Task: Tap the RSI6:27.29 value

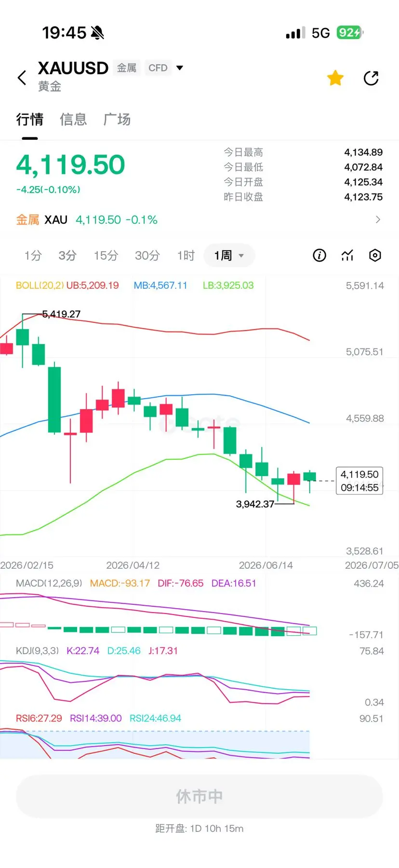Action: point(39,718)
